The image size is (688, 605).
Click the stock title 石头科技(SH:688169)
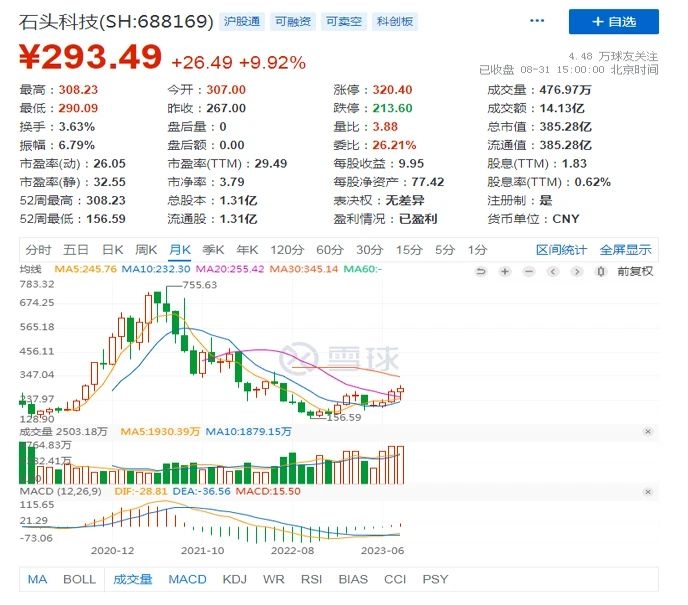116,21
